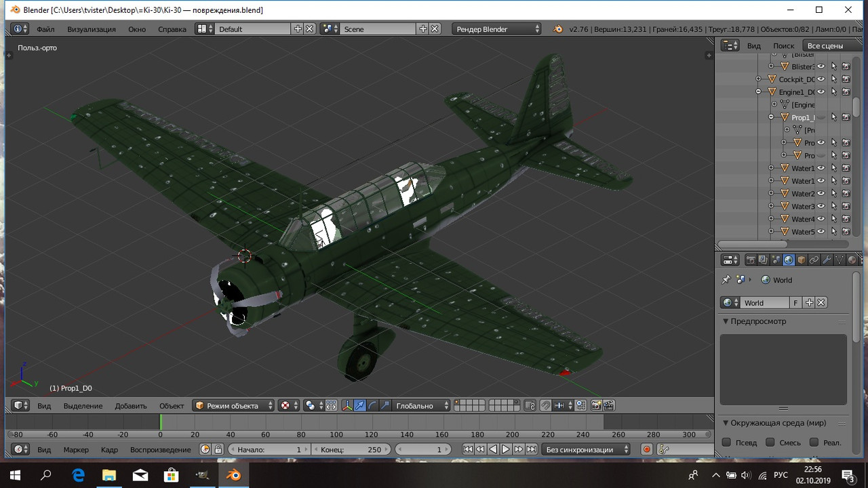This screenshot has height=488, width=868.
Task: Open the Рендер Blender engine dropdown
Action: tap(497, 29)
